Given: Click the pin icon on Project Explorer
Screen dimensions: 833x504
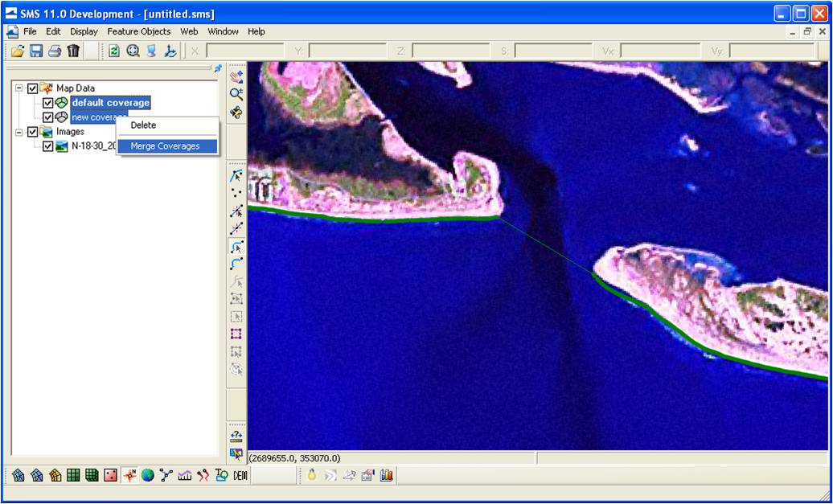Looking at the screenshot, I should [218, 68].
